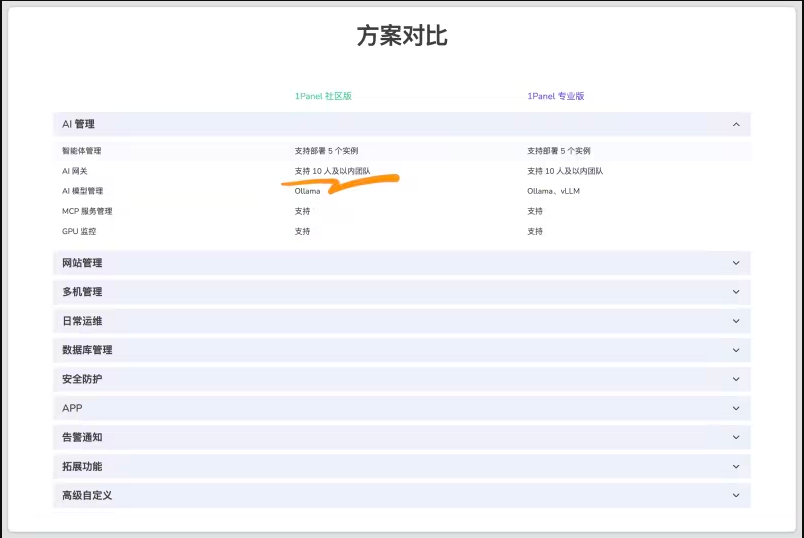Click professional edition 支持 in MCP 服务管理 row

pyautogui.click(x=535, y=211)
